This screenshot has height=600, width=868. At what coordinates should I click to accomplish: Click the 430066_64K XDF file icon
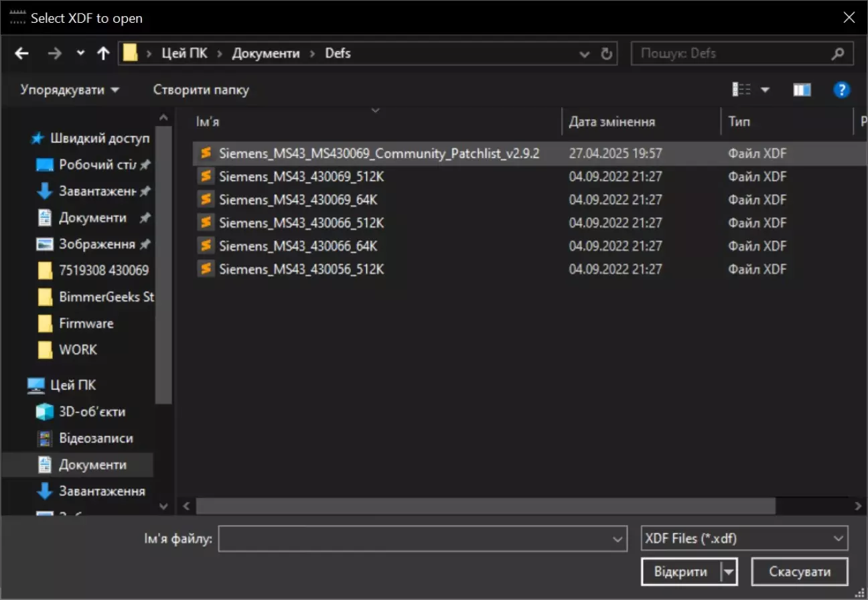coord(206,246)
